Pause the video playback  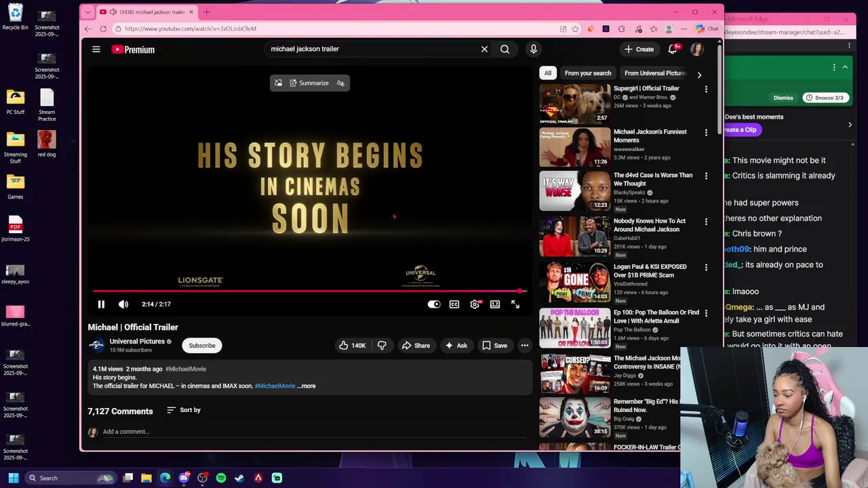pos(101,304)
